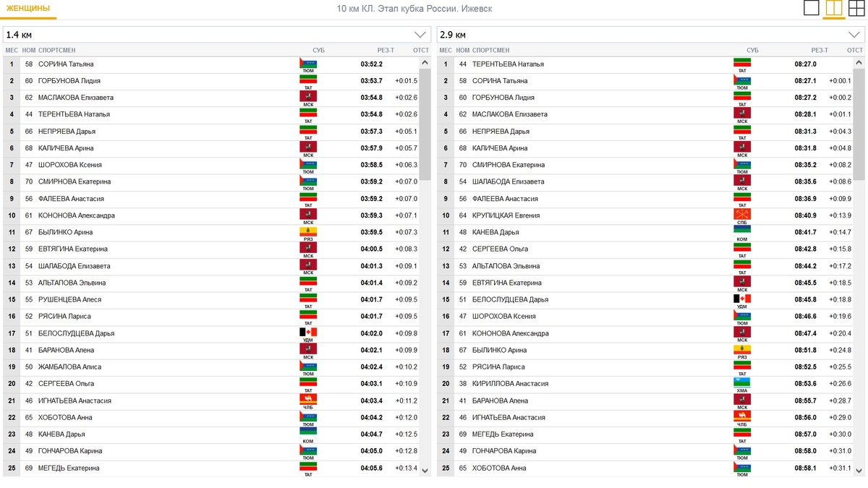Click scroll-up arrow of 1.4 км list
Viewport: 868px width, 488px height.
(425, 63)
